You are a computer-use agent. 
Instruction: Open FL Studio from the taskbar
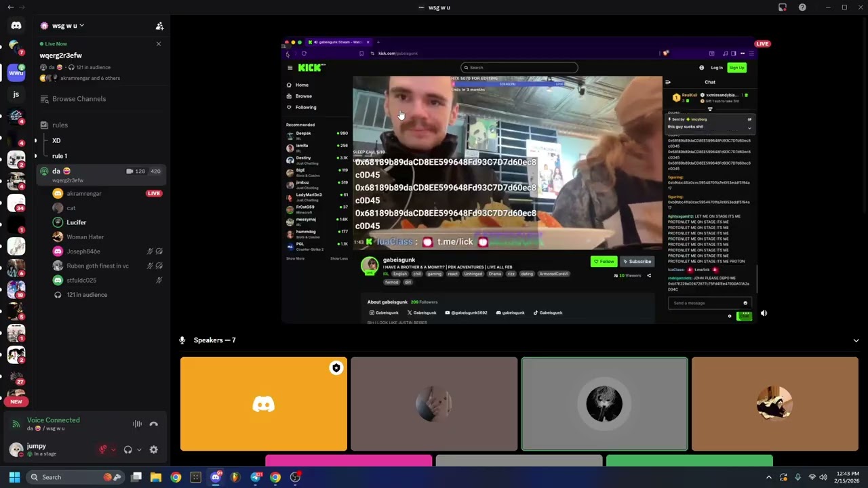tap(235, 477)
